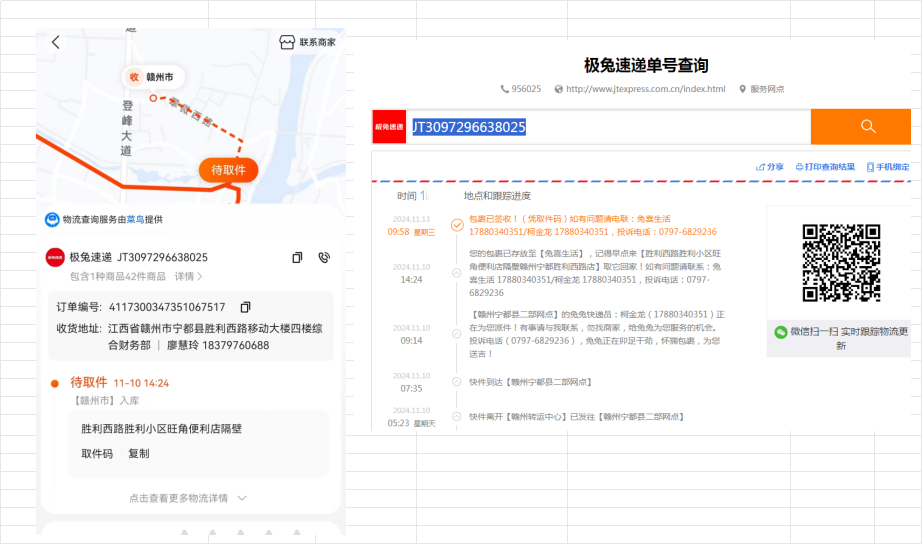Go back using the left chevron arrow
The image size is (922, 544).
click(x=56, y=42)
